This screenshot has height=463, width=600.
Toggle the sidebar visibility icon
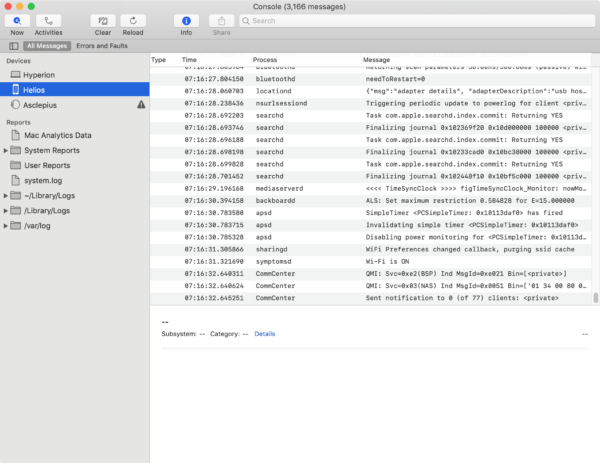pos(14,46)
